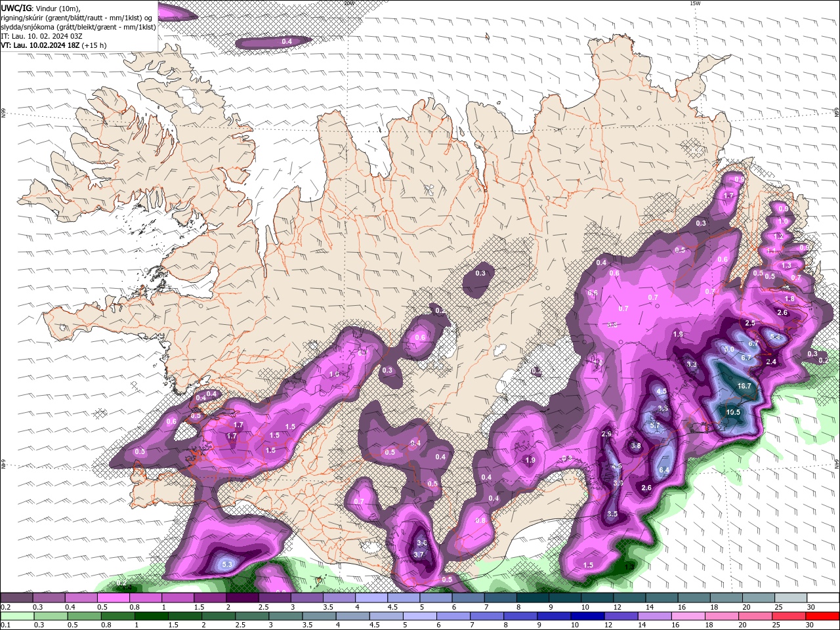Select the 6.4 value label on the map
Image resolution: width=840 pixels, height=630 pixels.
[x=664, y=470]
